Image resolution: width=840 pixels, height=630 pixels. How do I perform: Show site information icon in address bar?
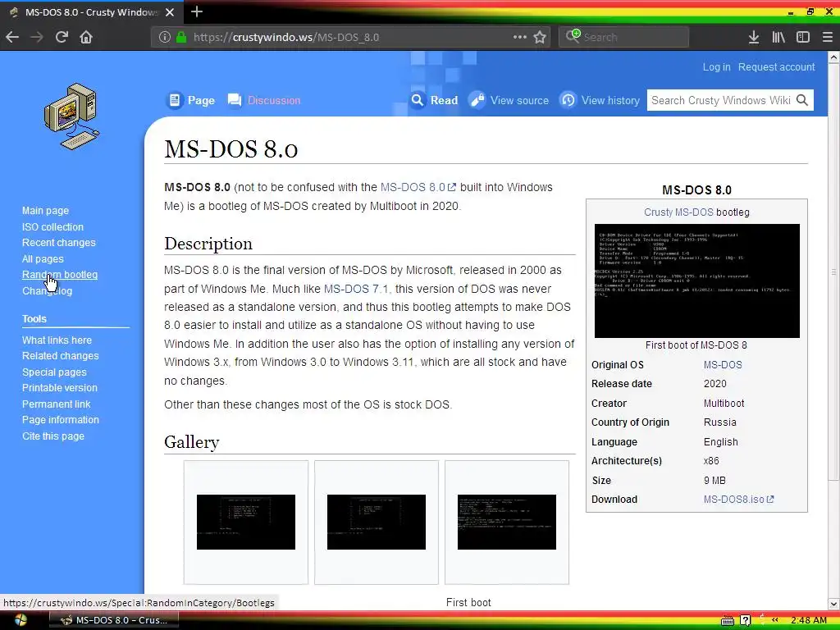[x=164, y=37]
